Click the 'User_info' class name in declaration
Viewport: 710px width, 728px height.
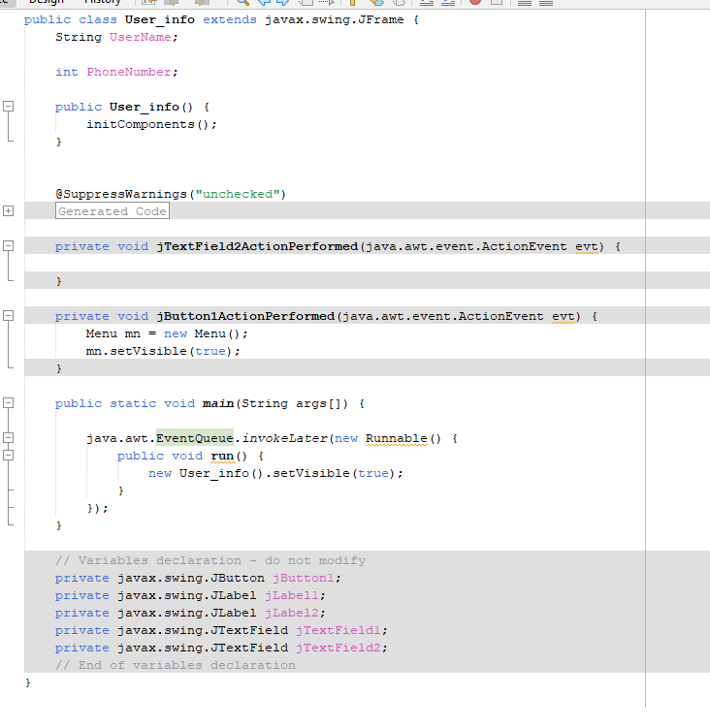click(160, 20)
